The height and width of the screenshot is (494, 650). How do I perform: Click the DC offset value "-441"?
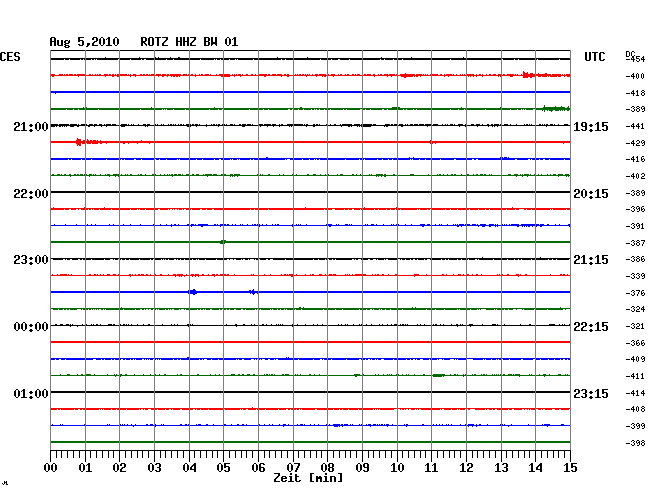(635, 126)
